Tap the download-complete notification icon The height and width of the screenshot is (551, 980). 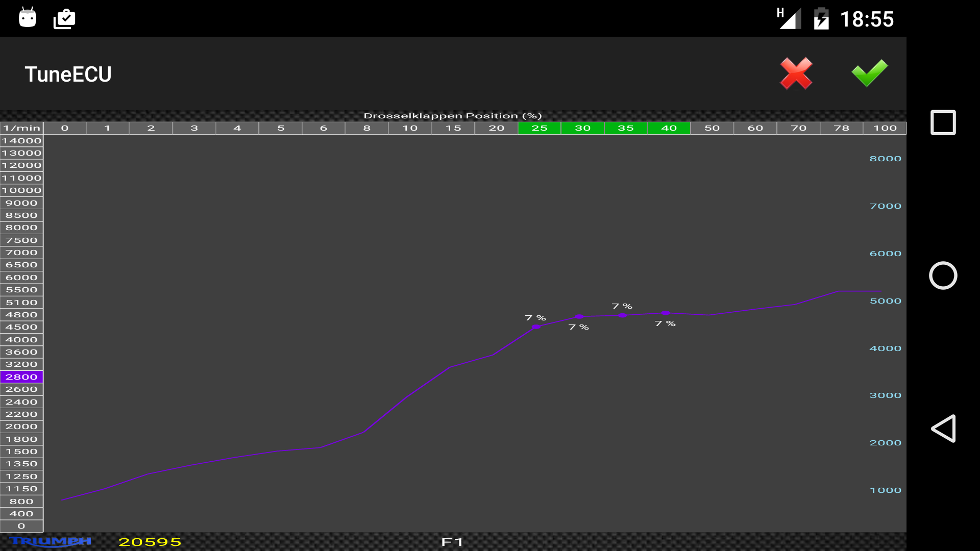click(x=64, y=19)
